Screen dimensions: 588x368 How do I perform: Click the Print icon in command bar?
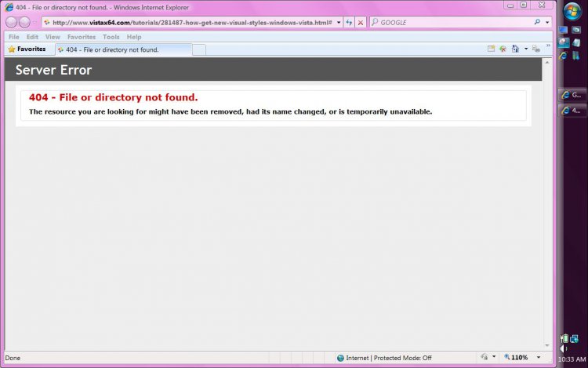click(x=536, y=49)
